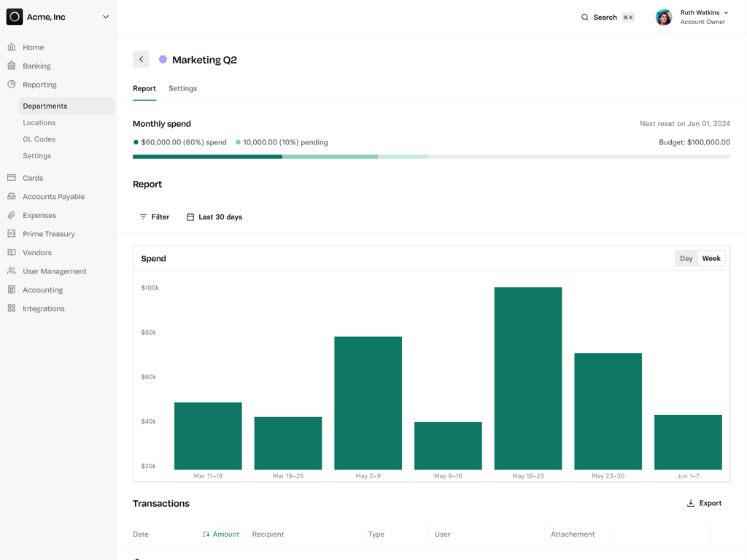Switch the Spend chart to Week view
The image size is (747, 560).
[x=711, y=258]
